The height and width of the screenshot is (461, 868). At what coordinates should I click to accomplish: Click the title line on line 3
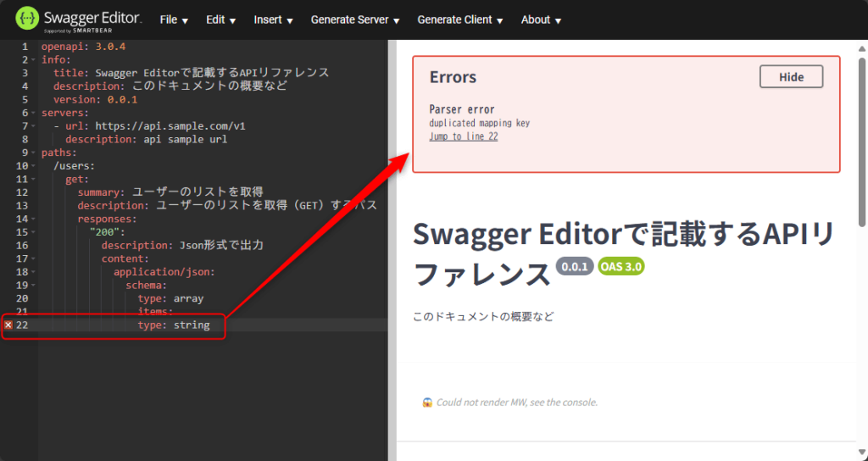tap(191, 73)
